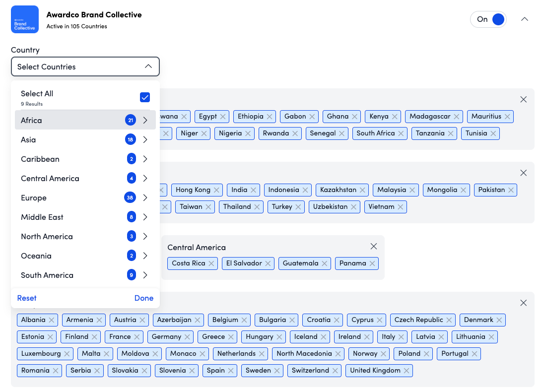The image size is (544, 392).
Task: Toggle the Awardco Brand Collective On switch
Action: click(x=488, y=19)
